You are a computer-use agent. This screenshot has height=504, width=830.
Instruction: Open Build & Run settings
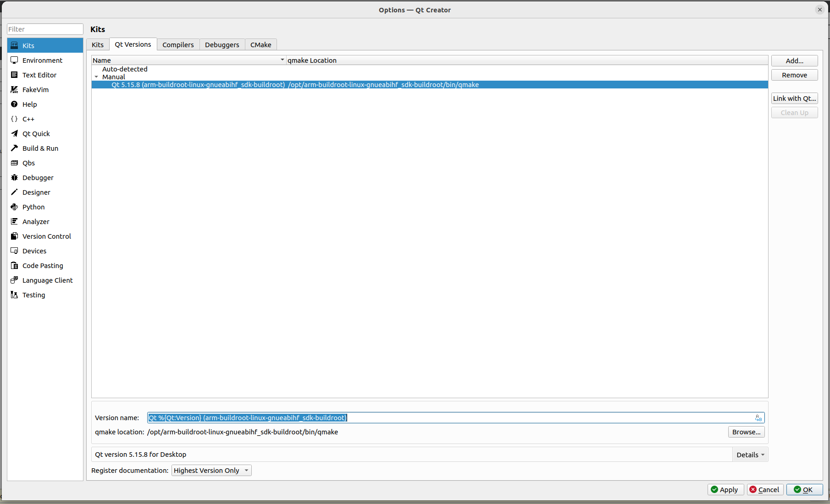[x=45, y=148]
